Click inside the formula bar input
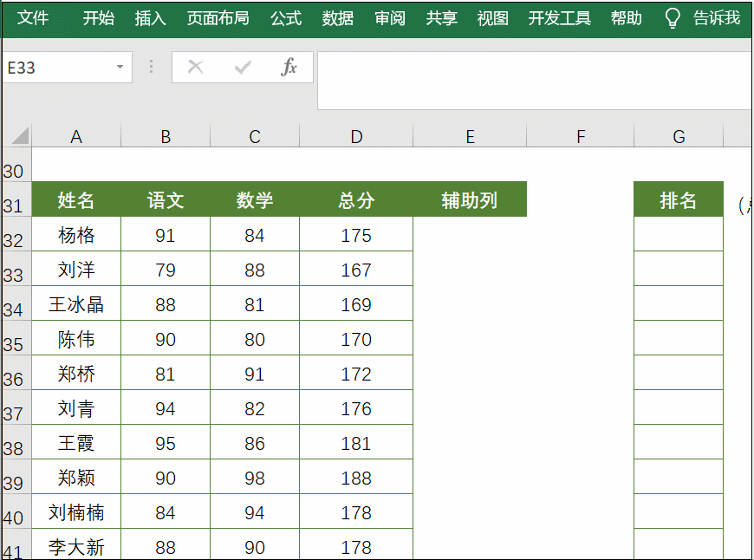 point(535,81)
